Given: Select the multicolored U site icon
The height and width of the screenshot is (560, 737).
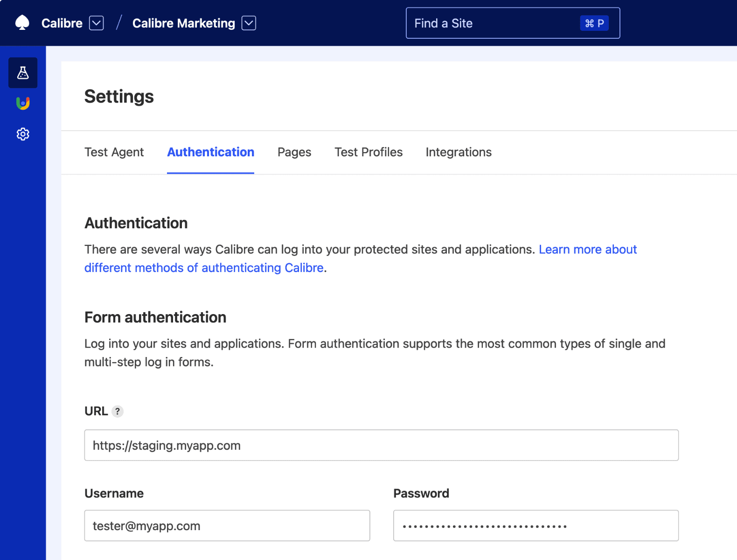Looking at the screenshot, I should click(x=23, y=103).
